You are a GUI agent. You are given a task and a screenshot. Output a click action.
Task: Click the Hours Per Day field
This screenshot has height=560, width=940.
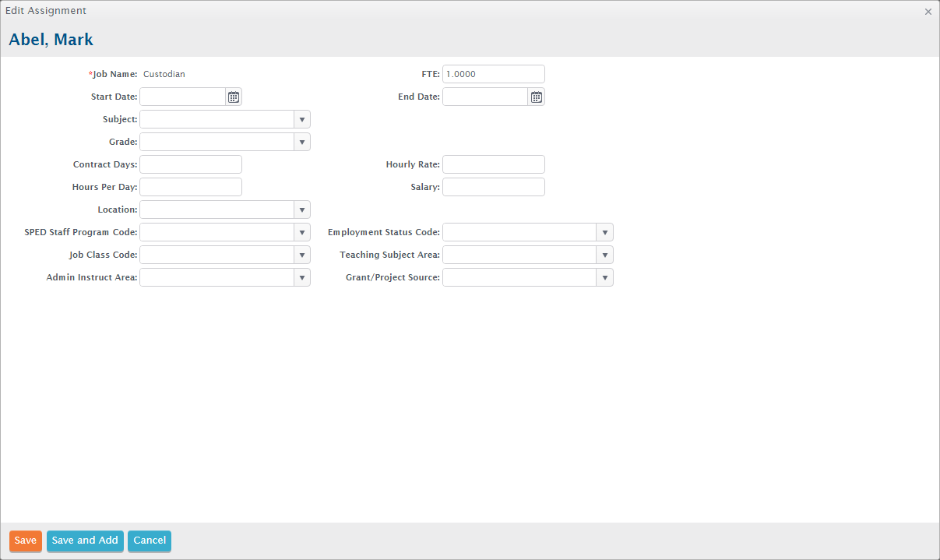coord(191,187)
